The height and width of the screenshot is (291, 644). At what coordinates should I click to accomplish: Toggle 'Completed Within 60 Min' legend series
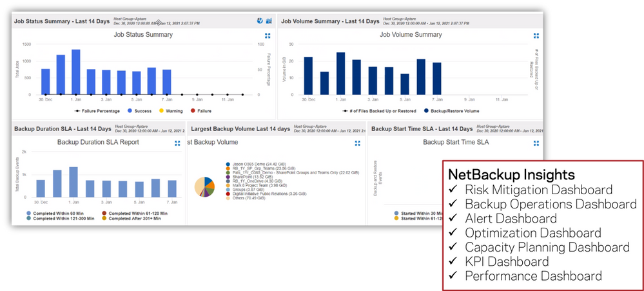click(x=55, y=214)
